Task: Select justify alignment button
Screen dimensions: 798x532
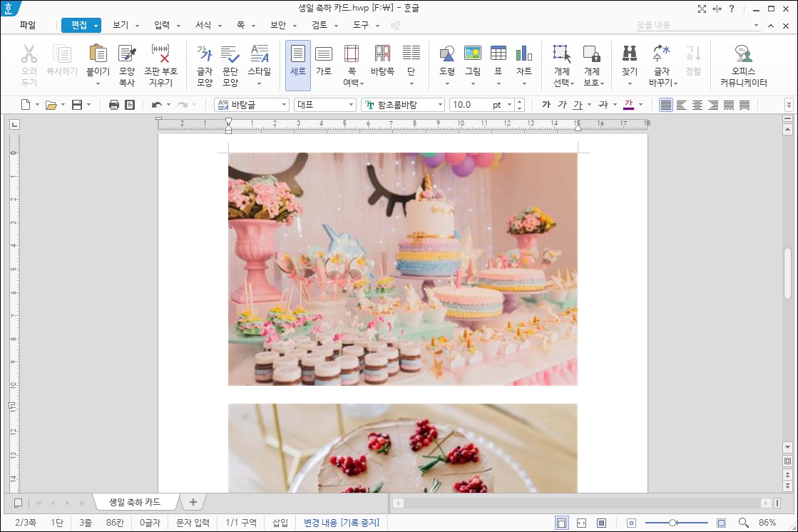Action: point(665,105)
